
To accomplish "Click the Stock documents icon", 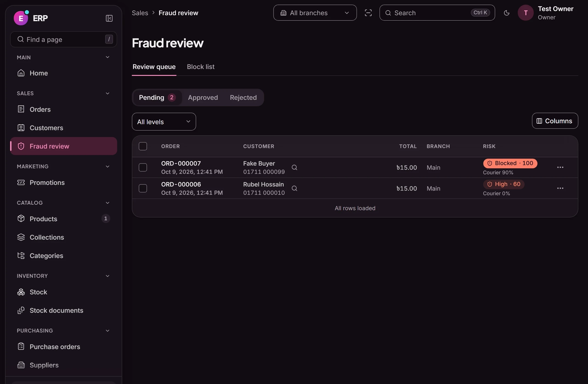I will 21,310.
